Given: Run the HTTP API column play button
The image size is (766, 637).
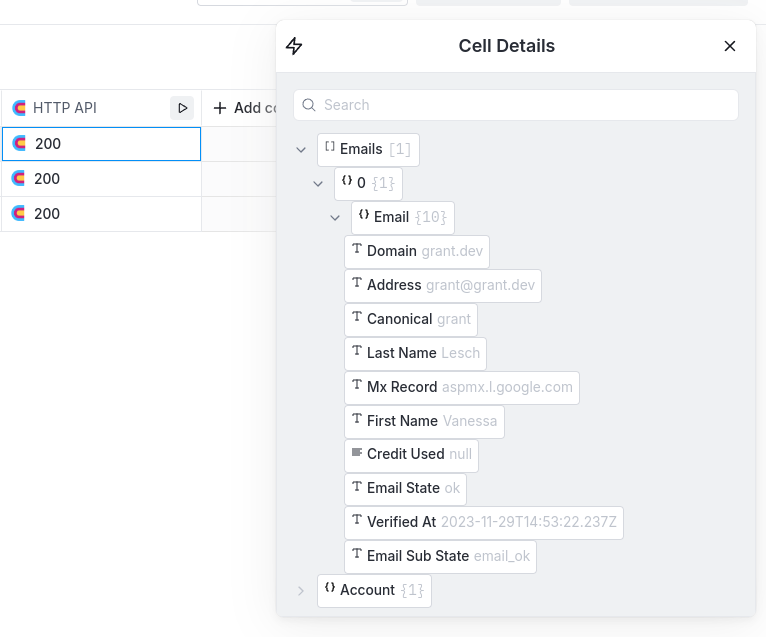Looking at the screenshot, I should click(182, 108).
